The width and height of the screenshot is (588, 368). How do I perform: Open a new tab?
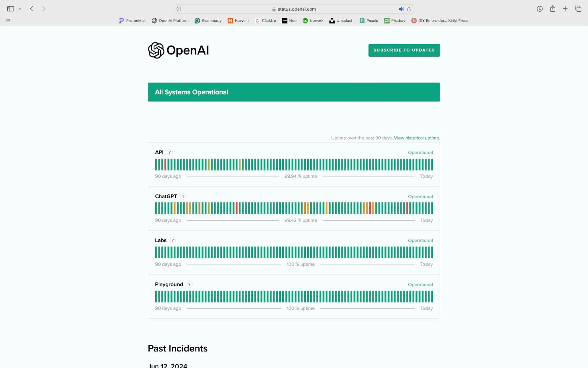pyautogui.click(x=565, y=8)
